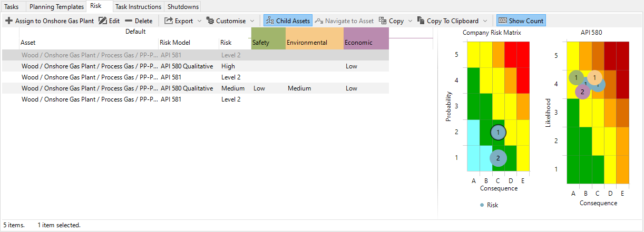Click the Navigate to Asset icon
This screenshot has height=232, width=644.
click(319, 21)
